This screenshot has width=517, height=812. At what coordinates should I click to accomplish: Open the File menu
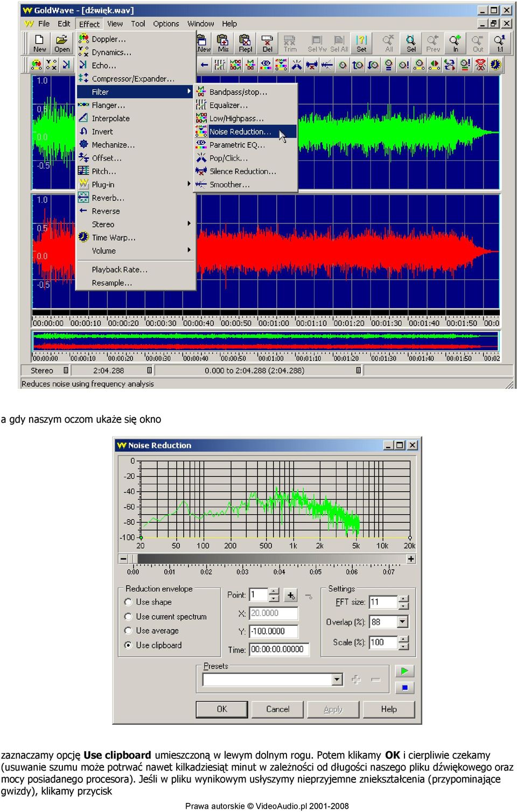click(x=44, y=24)
